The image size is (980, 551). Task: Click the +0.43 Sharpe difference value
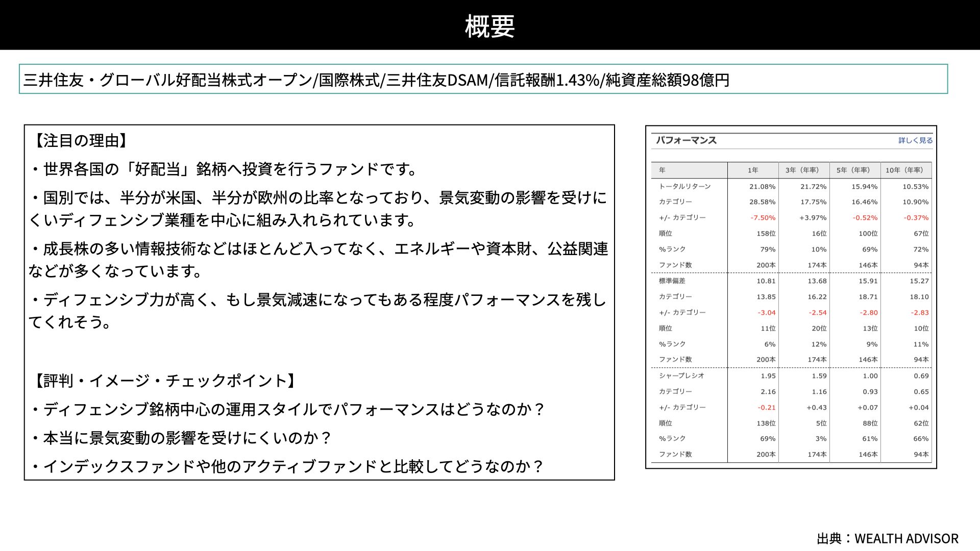816,408
